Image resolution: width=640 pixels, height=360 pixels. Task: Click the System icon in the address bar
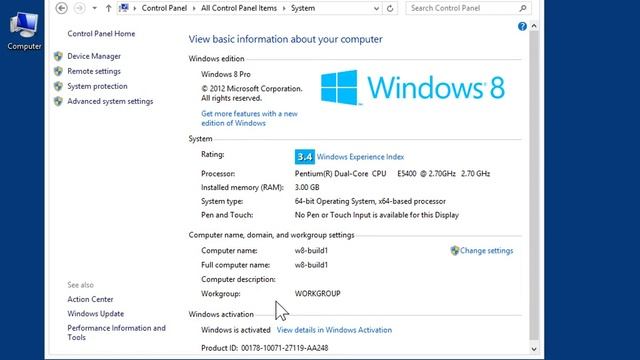coord(124,8)
